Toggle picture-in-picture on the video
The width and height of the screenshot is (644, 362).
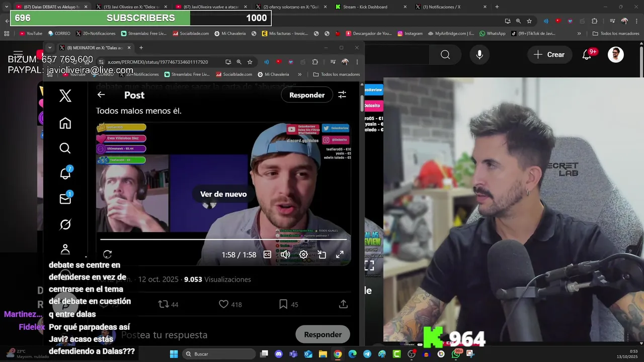(x=322, y=254)
